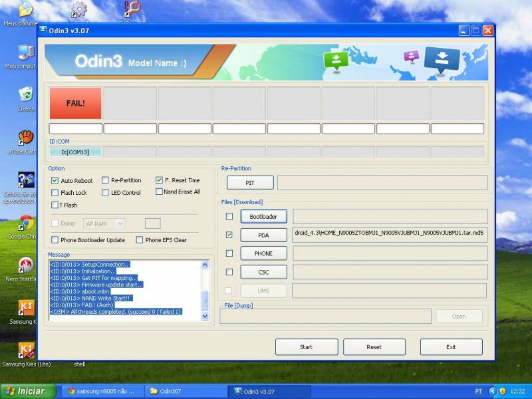Open Samsung Kies desktop shortcut
Screen dimensions: 532x399
[x=26, y=308]
